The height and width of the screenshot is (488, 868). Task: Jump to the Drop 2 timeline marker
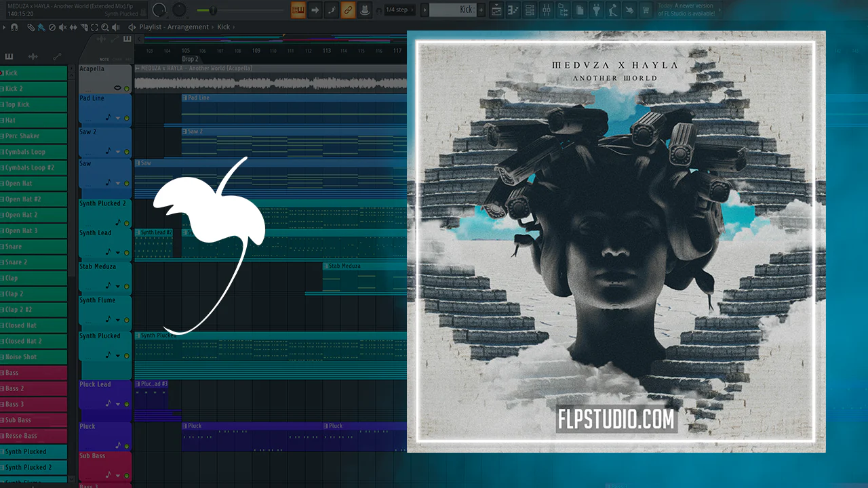[190, 59]
